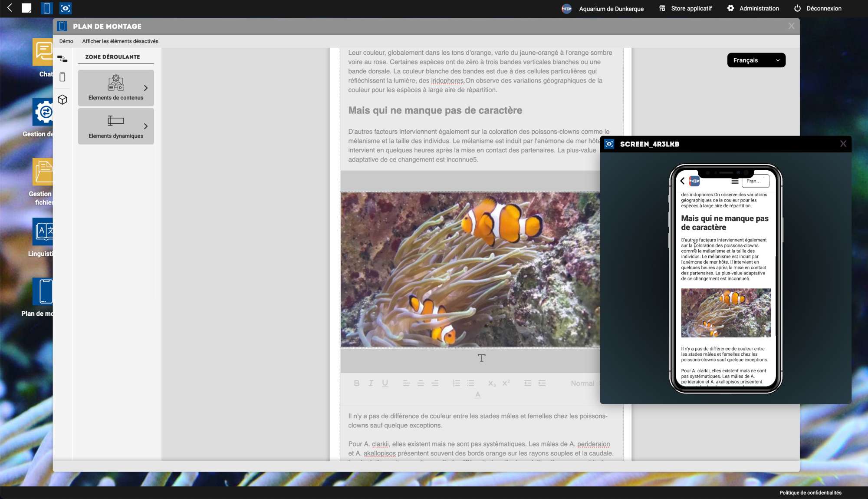Select the smartphone icon in left sidebar
This screenshot has height=499, width=868.
click(x=62, y=77)
